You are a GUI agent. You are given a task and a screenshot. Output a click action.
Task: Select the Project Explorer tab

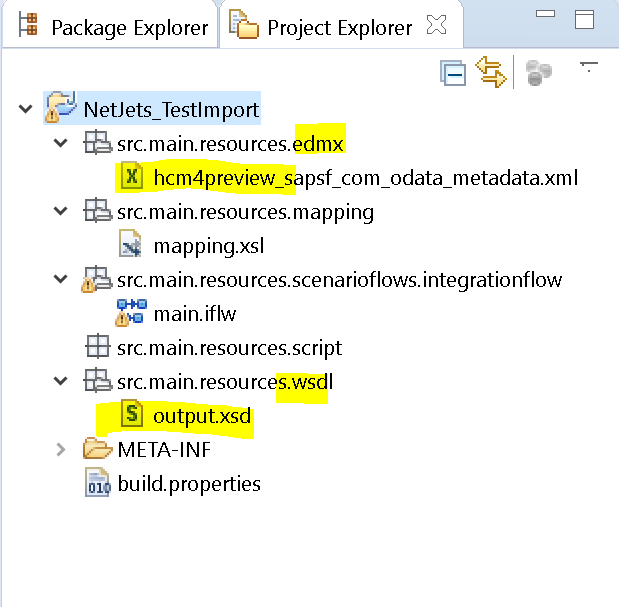point(321,28)
